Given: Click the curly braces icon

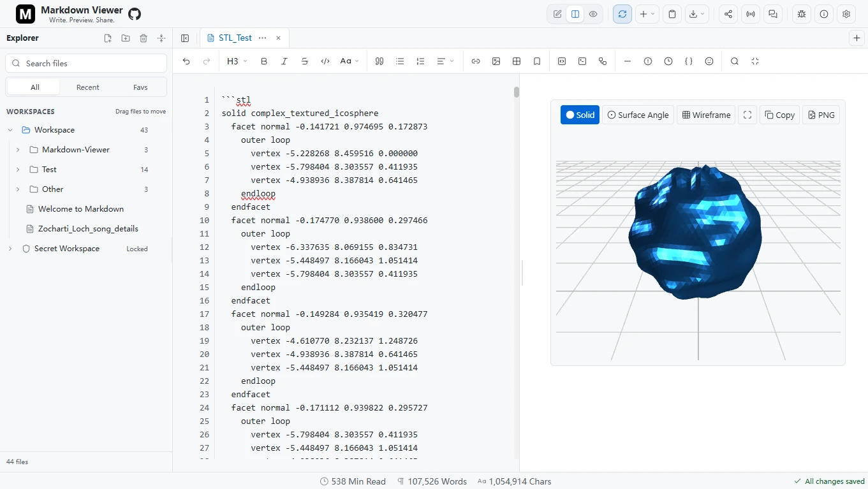Looking at the screenshot, I should point(689,61).
